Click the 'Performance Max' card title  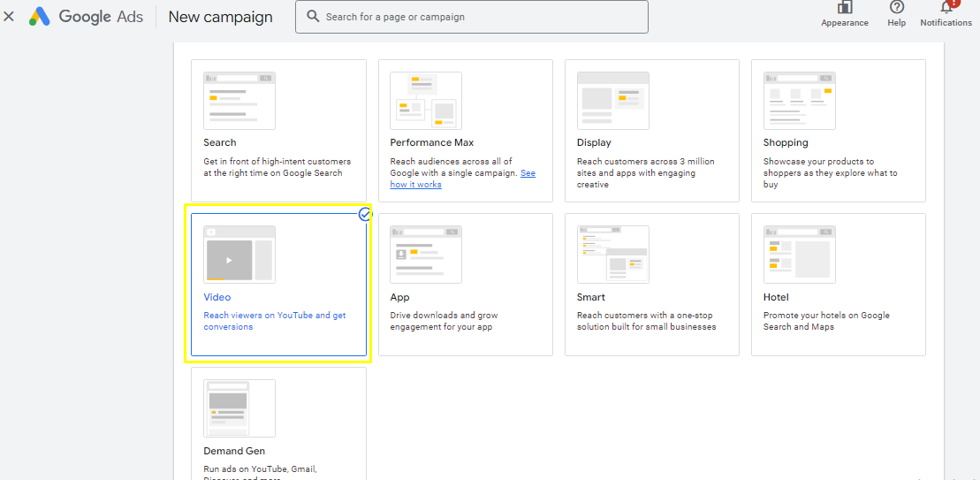[x=432, y=142]
